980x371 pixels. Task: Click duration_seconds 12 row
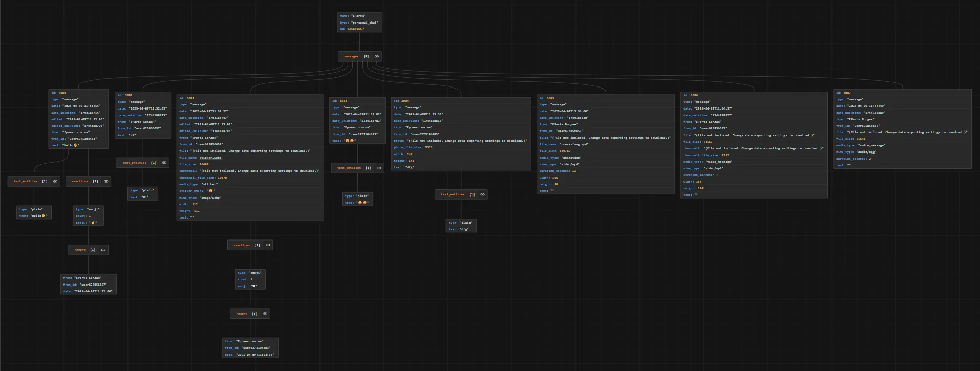point(558,171)
